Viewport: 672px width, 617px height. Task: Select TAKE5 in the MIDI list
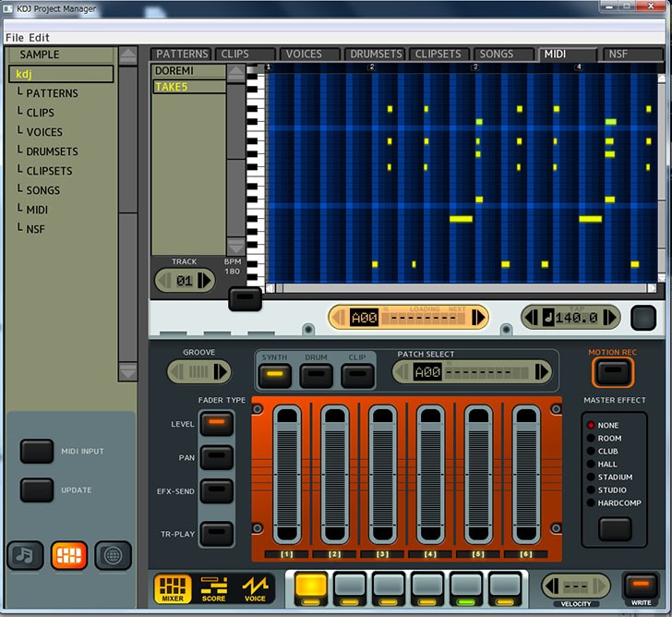[x=189, y=87]
